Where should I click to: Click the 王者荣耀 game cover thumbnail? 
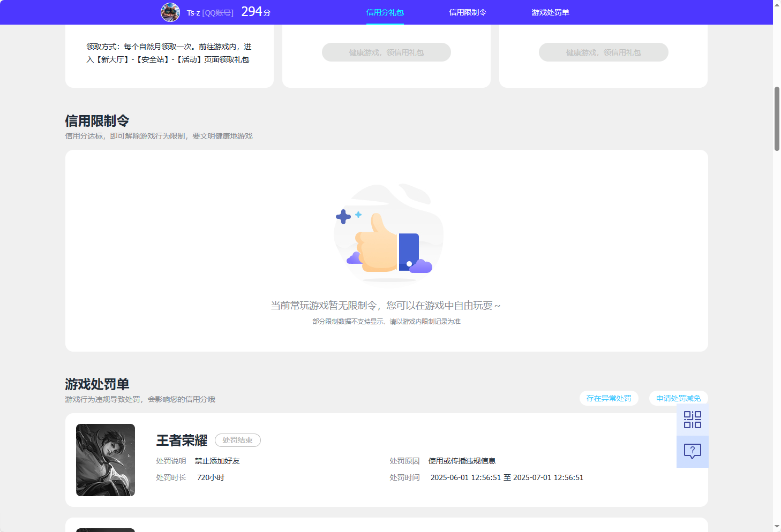(105, 460)
